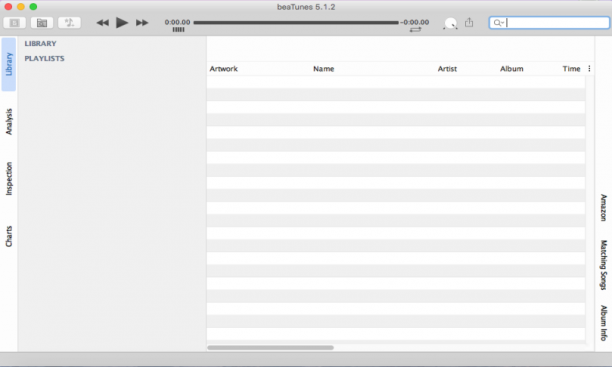The width and height of the screenshot is (612, 367).
Task: Click the share icon in toolbar
Action: click(469, 23)
